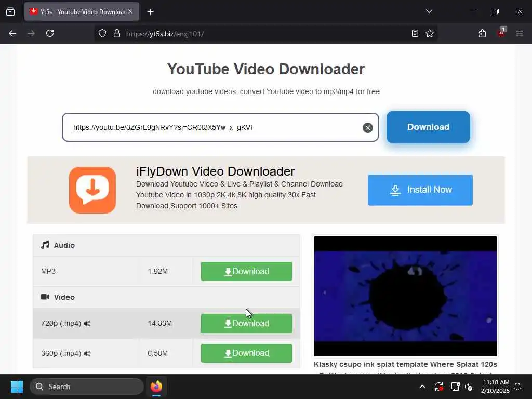Viewport: 532px width, 399px height.
Task: Download the 360p mp4 video
Action: 246,353
